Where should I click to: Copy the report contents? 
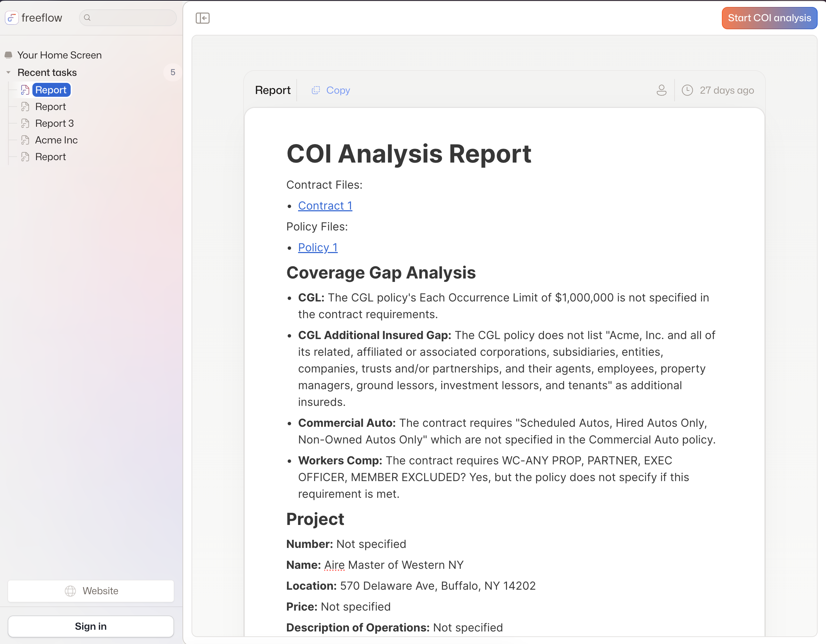331,91
